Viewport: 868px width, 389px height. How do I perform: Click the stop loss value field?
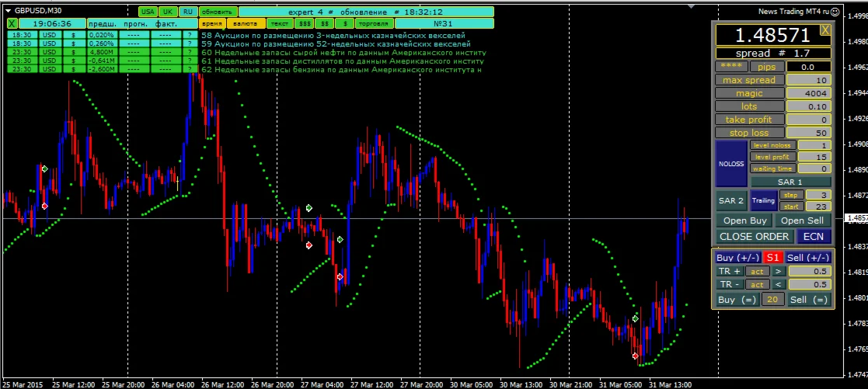click(809, 133)
